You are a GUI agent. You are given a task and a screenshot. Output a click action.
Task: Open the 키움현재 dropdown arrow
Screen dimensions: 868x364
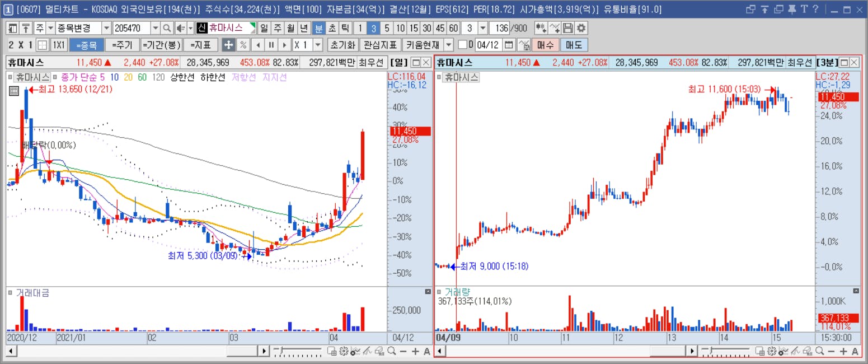(449, 45)
